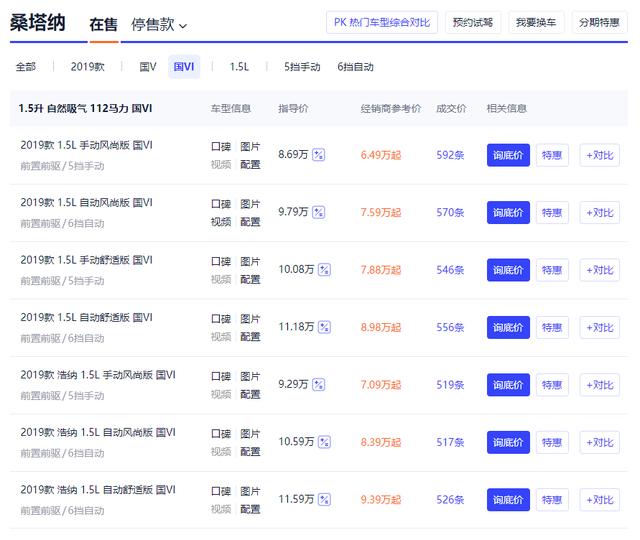Click 特惠 in the 8.69万 row
The height and width of the screenshot is (540, 640).
552,155
